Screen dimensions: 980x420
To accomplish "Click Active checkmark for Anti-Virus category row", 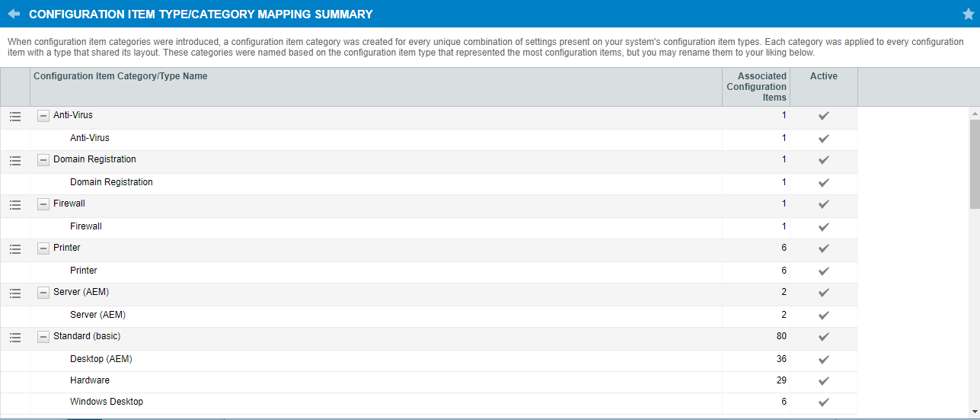I will pos(823,116).
